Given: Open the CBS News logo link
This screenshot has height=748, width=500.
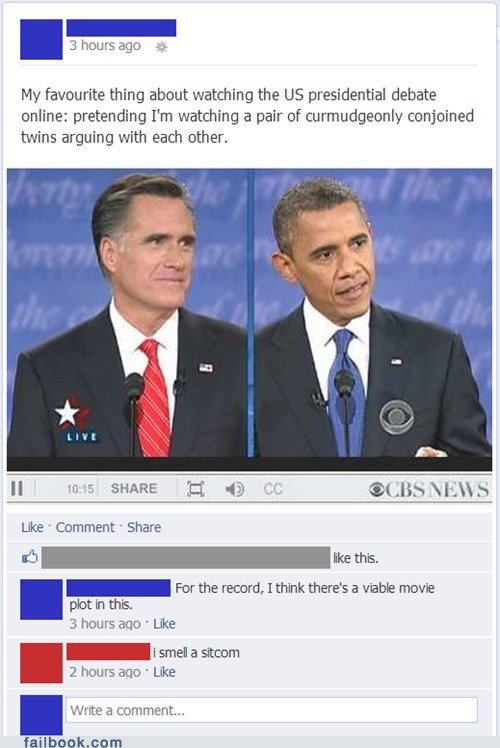Looking at the screenshot, I should [x=429, y=489].
